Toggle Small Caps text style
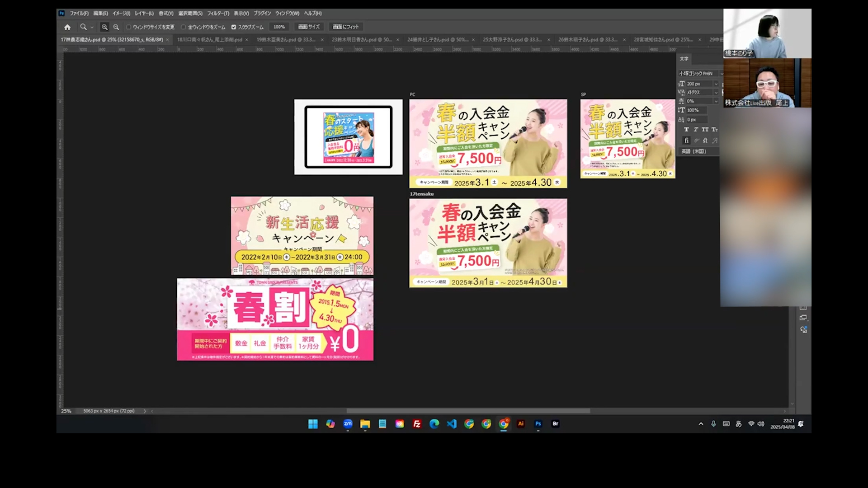Screen dimensions: 868x488 coord(714,130)
